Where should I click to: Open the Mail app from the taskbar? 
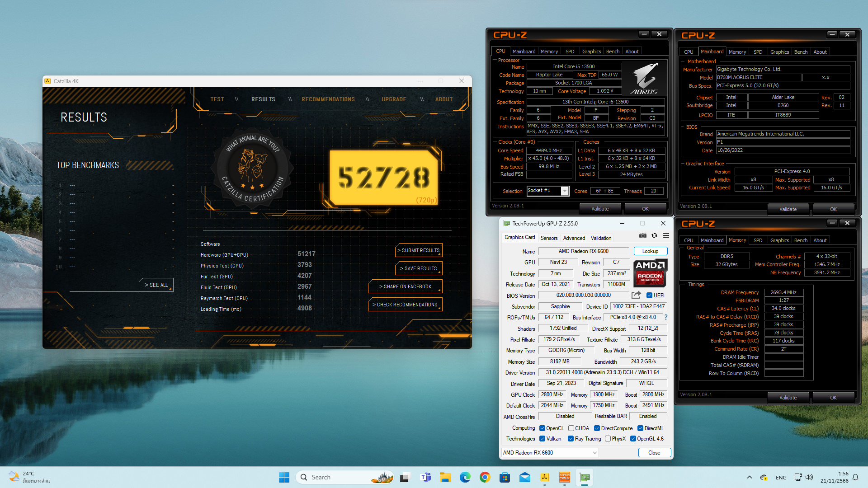[525, 477]
